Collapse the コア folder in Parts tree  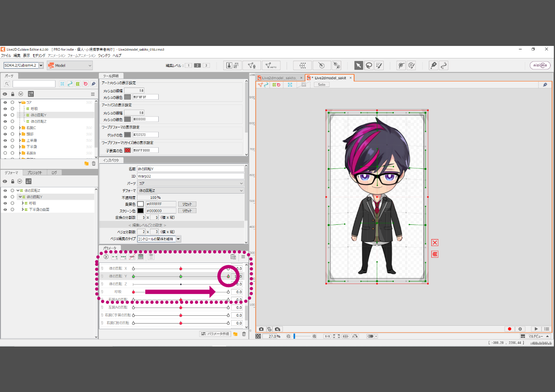click(20, 103)
